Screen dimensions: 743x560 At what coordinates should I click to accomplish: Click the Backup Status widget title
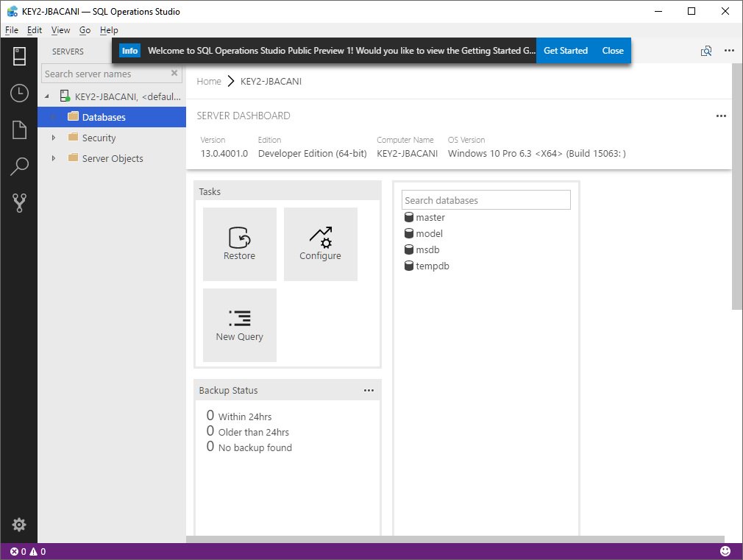(x=228, y=390)
